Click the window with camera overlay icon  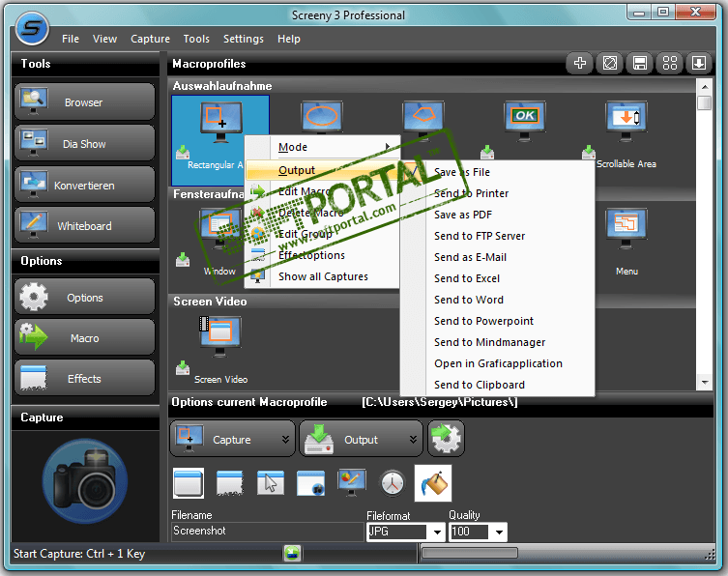click(311, 482)
